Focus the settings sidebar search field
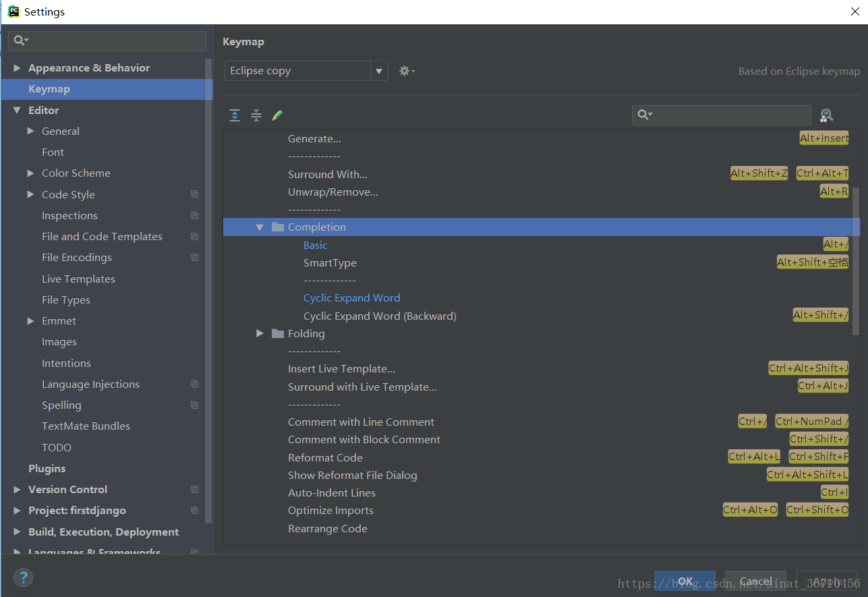 tap(107, 40)
